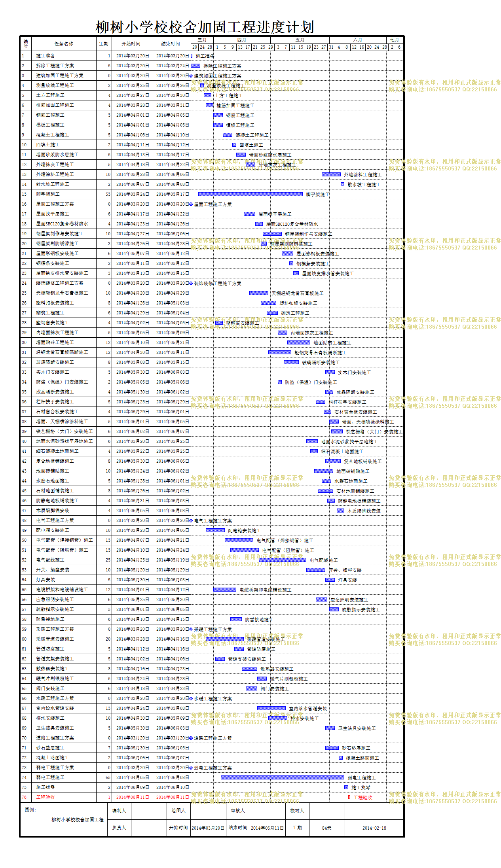Click the Gantt bar for 脚手架施工
The width and height of the screenshot is (501, 868).
(250, 194)
